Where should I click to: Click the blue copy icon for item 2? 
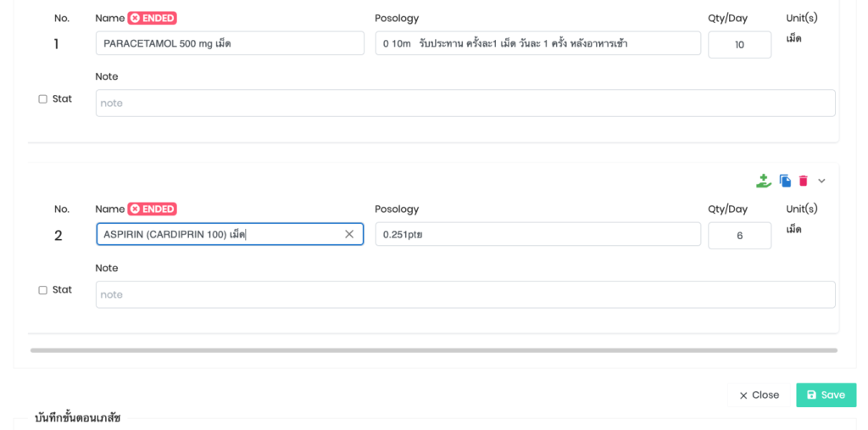point(785,181)
